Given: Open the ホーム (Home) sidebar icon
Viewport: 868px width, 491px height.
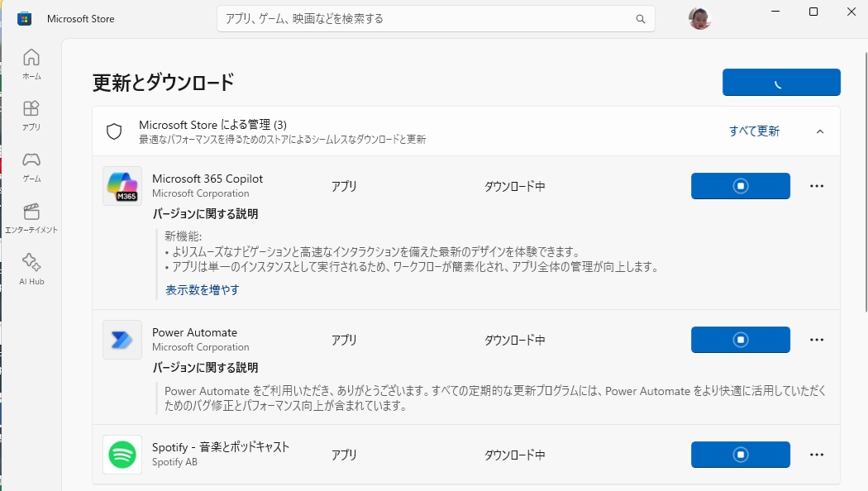Looking at the screenshot, I should point(31,64).
